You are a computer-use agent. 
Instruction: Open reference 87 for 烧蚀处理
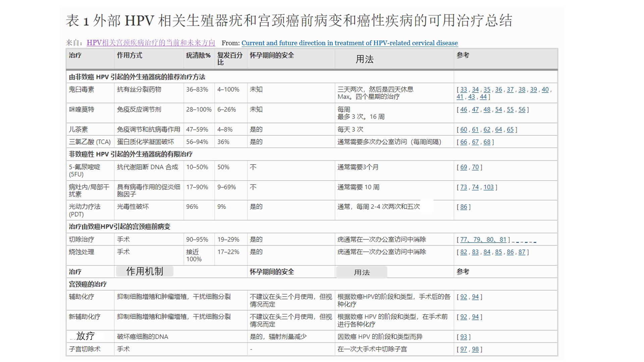(x=522, y=252)
